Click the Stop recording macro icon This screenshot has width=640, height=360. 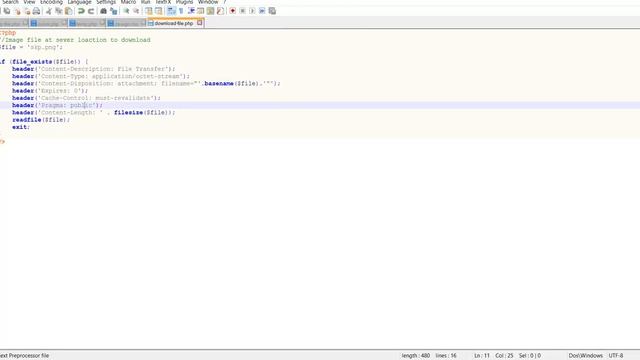pos(242,11)
